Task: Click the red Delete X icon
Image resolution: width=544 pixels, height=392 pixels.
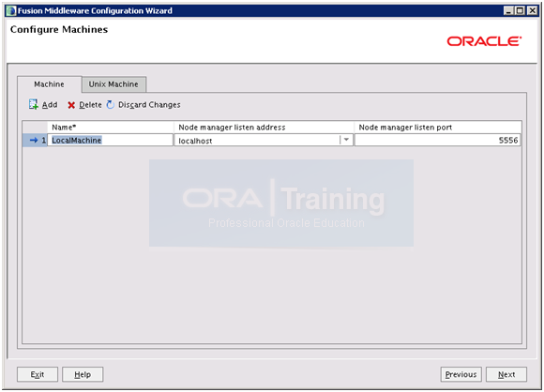Action: [71, 105]
